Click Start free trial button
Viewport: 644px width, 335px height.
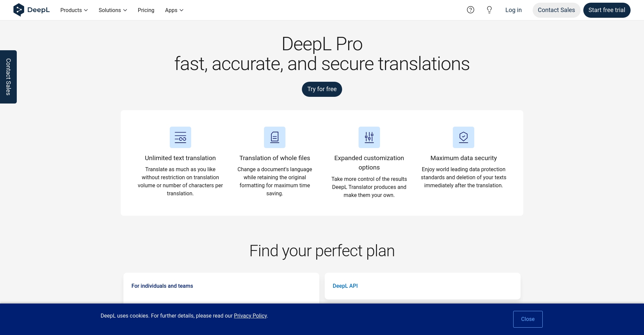[607, 10]
